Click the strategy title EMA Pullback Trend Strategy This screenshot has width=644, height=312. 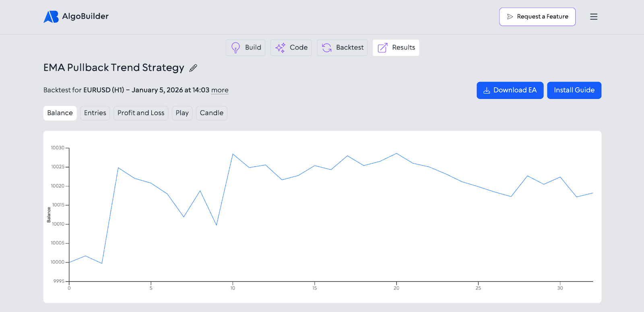click(114, 68)
